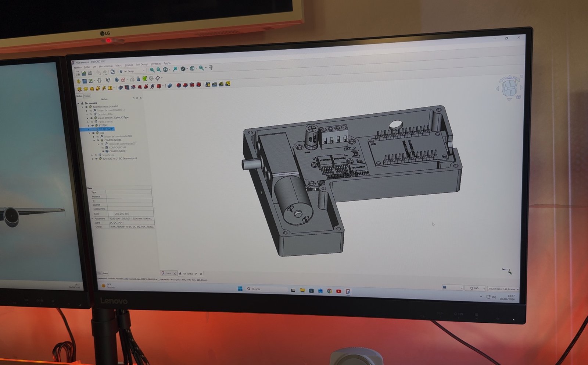Click the Boolean operation spheres icon
The width and height of the screenshot is (588, 365).
[169, 86]
